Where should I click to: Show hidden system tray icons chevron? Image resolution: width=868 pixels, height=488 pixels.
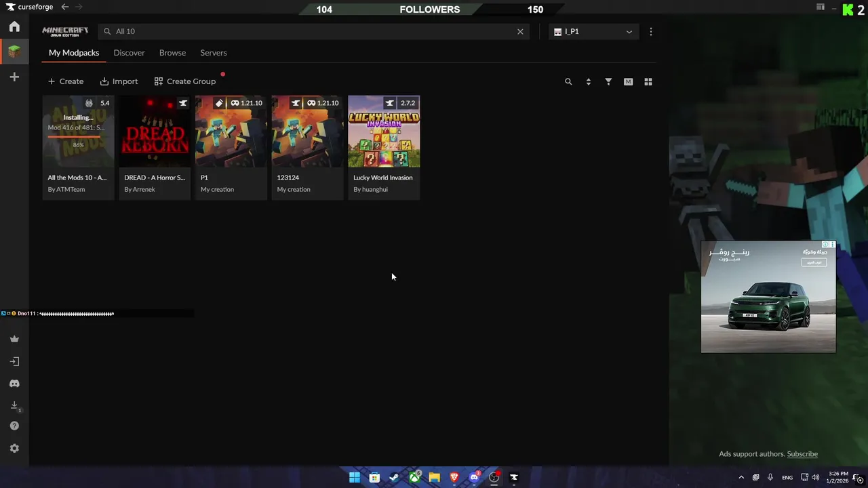[x=741, y=477]
